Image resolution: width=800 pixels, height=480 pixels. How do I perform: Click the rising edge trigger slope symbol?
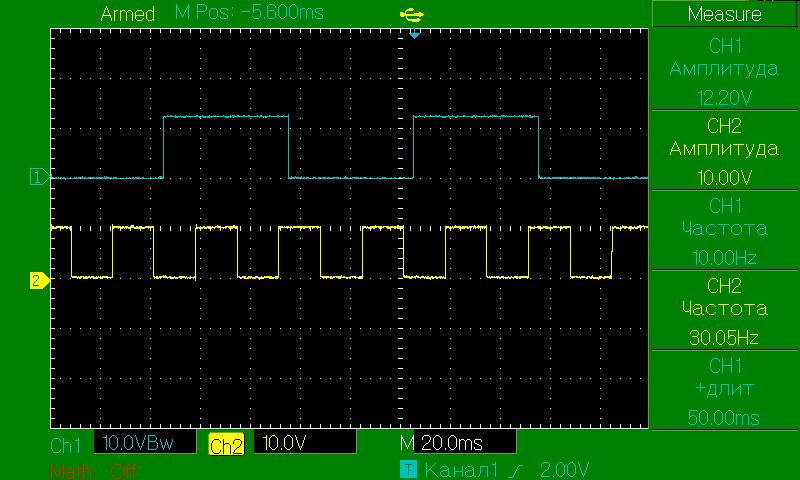pyautogui.click(x=518, y=469)
